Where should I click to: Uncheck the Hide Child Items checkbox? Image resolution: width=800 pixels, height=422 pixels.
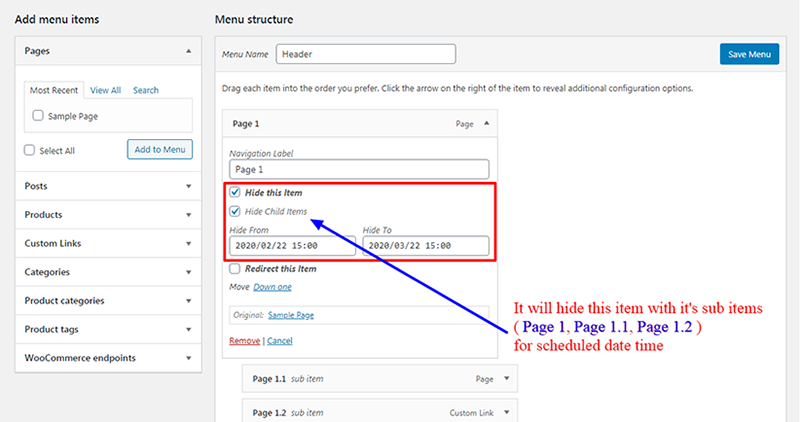tap(235, 211)
